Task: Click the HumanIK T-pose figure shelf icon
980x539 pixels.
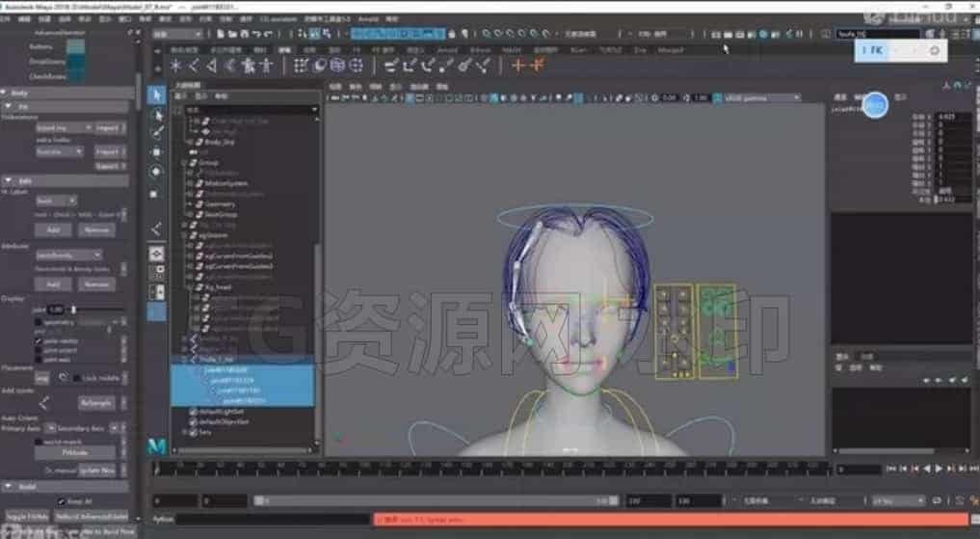Action: coord(267,65)
